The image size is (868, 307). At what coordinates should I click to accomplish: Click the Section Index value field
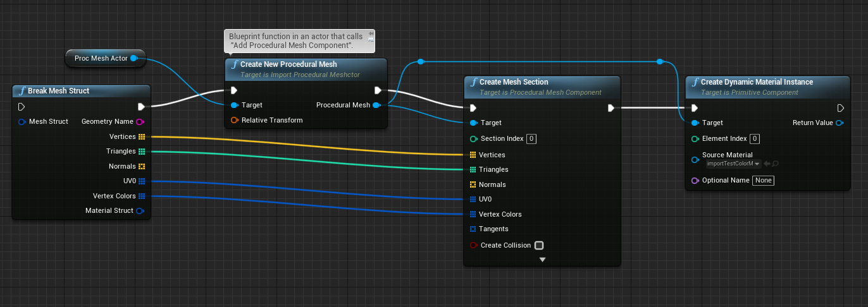coord(531,138)
